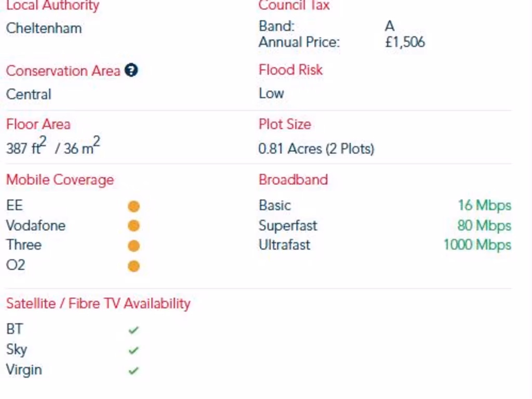Click the Vodafone orange coverage indicator

point(134,226)
